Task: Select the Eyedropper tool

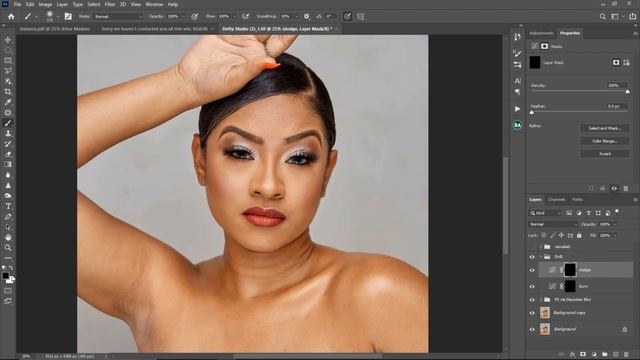Action: [x=8, y=102]
